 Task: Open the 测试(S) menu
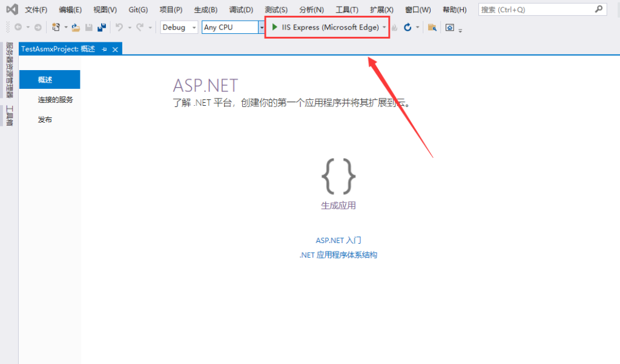click(276, 10)
